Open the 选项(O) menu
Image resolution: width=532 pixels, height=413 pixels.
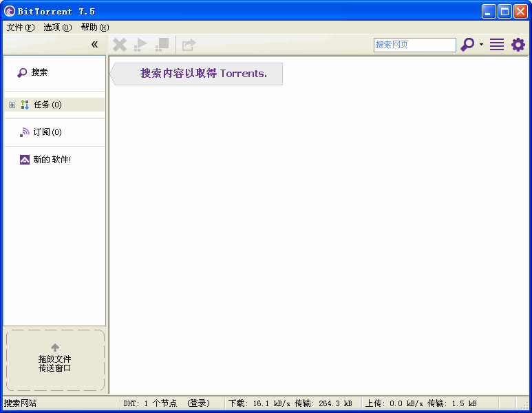58,27
